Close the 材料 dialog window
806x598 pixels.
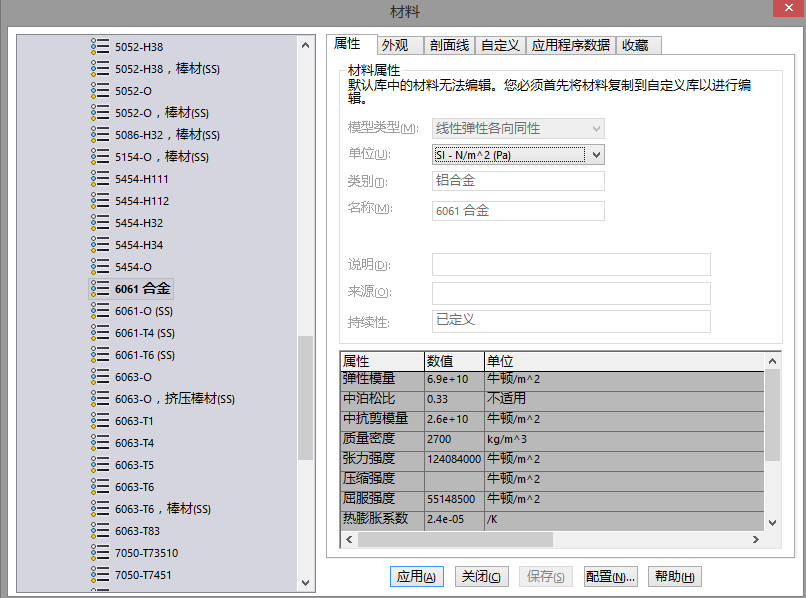pos(789,8)
